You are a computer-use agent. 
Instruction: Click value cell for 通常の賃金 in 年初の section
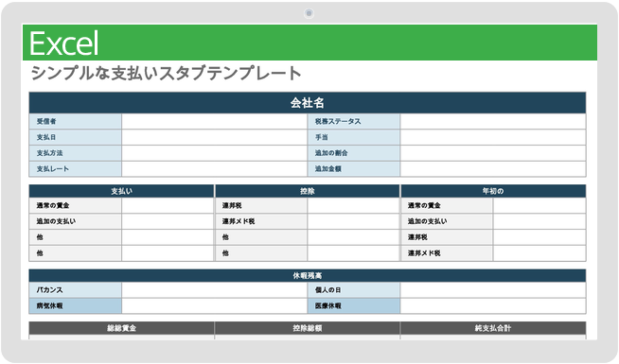click(539, 205)
